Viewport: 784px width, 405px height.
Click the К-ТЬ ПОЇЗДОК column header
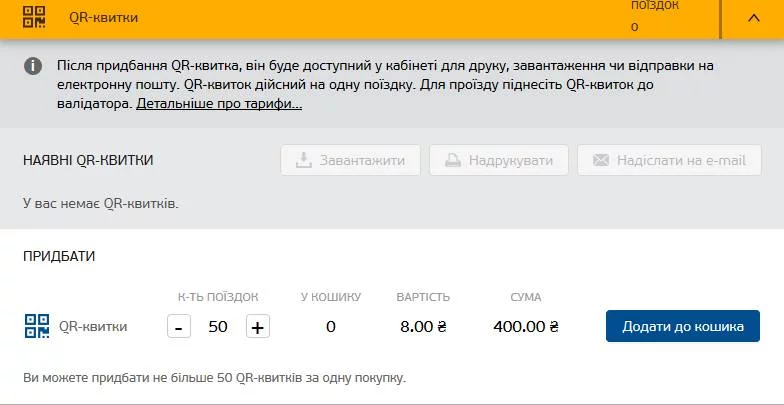point(218,297)
